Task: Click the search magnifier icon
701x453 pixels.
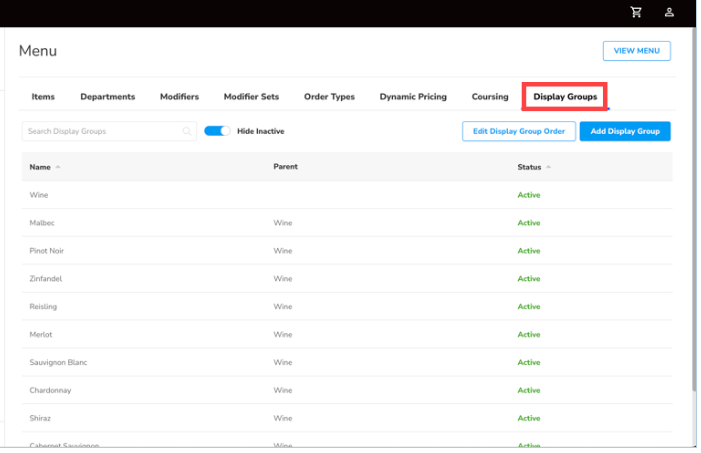Action: point(187,131)
